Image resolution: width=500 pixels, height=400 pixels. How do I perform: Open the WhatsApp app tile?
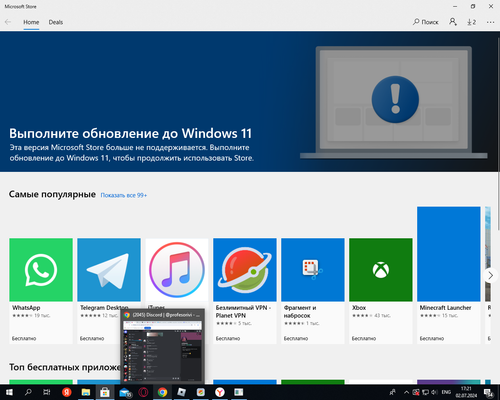pos(41,291)
